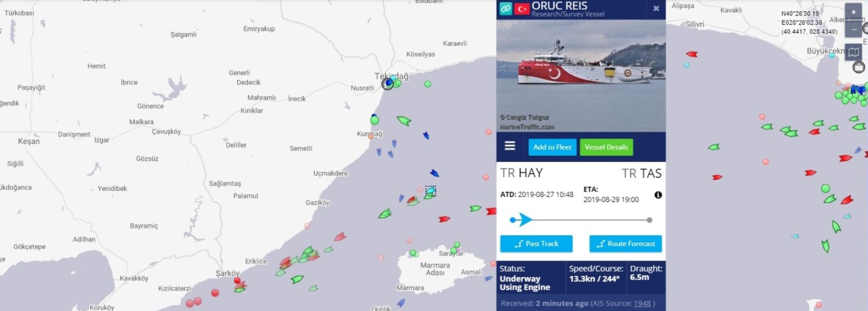The height and width of the screenshot is (311, 868).
Task: Open the map layers icon
Action: click(854, 52)
